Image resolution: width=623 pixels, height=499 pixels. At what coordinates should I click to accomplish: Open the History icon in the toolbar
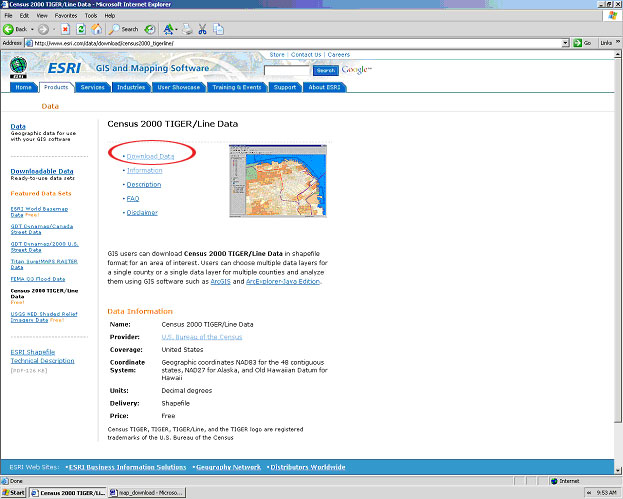[x=150, y=29]
